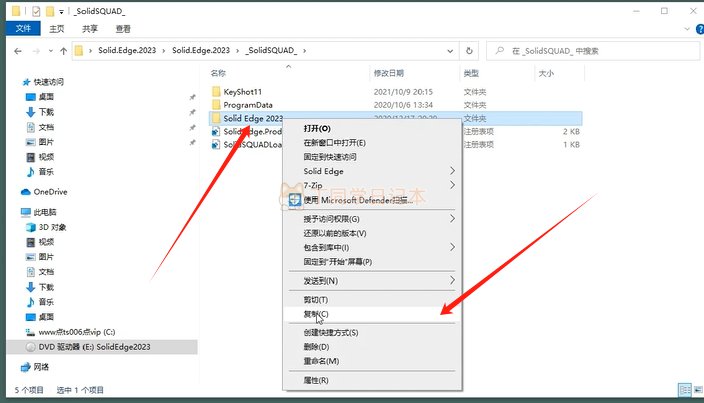This screenshot has width=704, height=403.
Task: Click KeyShot11 date 2021/10/9 20:15
Action: [403, 92]
